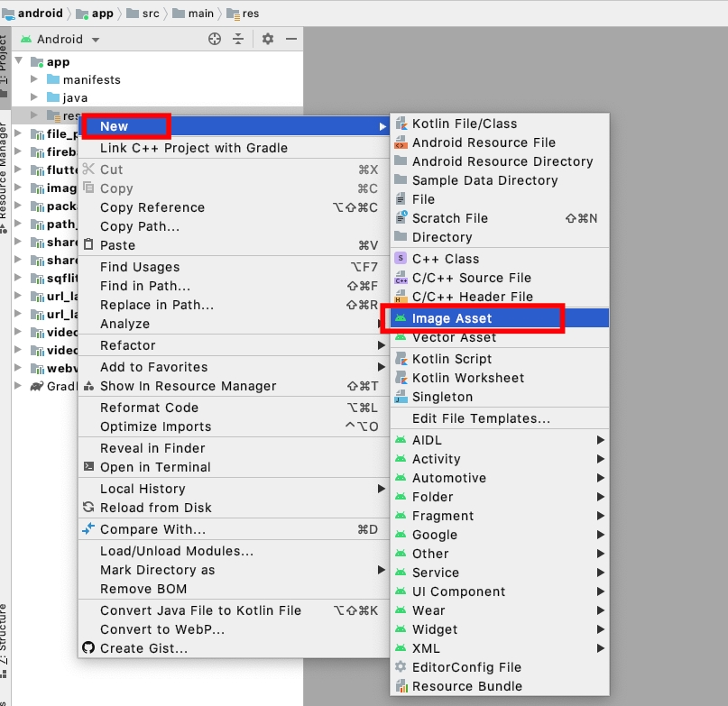This screenshot has width=728, height=706.
Task: Hide the Project panel with minus icon
Action: [290, 39]
